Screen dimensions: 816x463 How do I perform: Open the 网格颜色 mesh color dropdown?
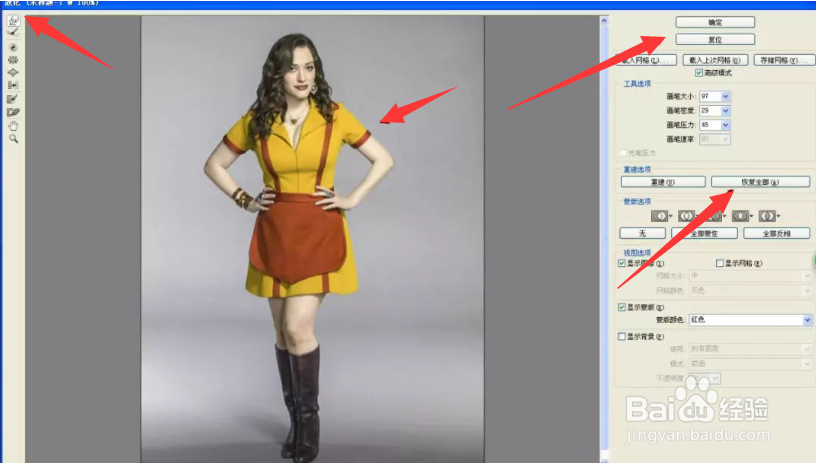point(750,290)
